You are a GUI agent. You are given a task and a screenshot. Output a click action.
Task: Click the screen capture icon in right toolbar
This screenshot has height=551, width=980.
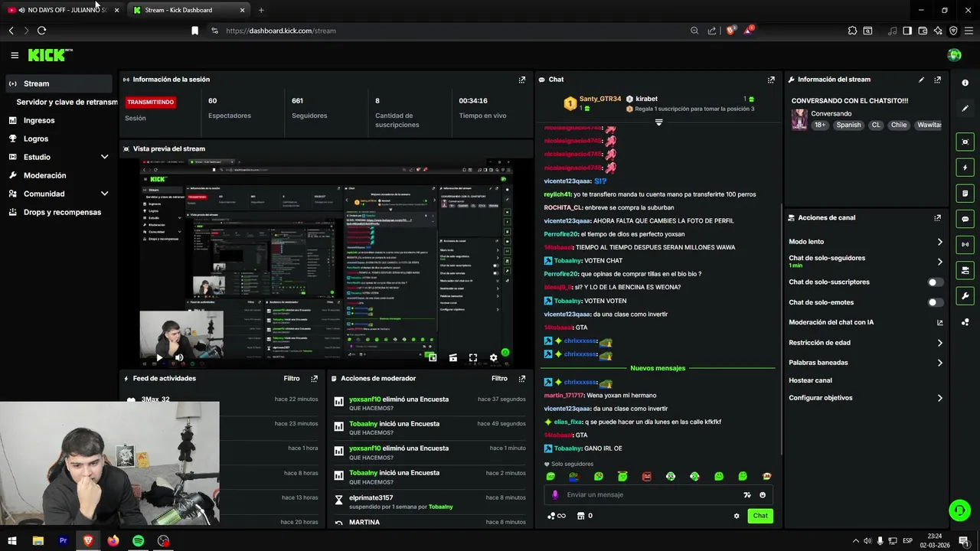click(965, 142)
